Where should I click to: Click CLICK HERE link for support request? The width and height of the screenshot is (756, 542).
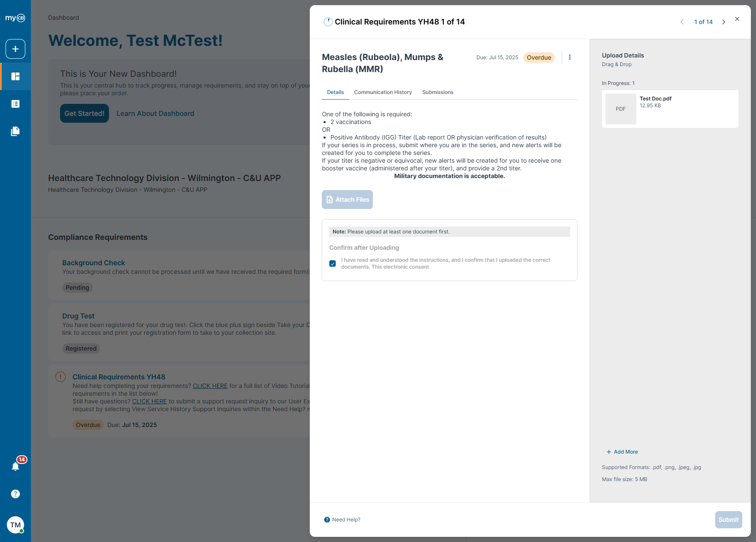pos(149,401)
